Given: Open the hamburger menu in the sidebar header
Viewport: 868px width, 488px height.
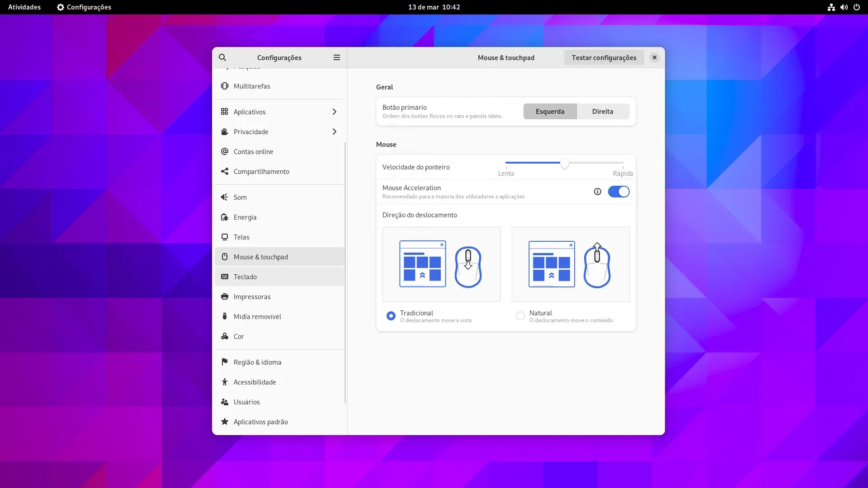Looking at the screenshot, I should [x=336, y=57].
